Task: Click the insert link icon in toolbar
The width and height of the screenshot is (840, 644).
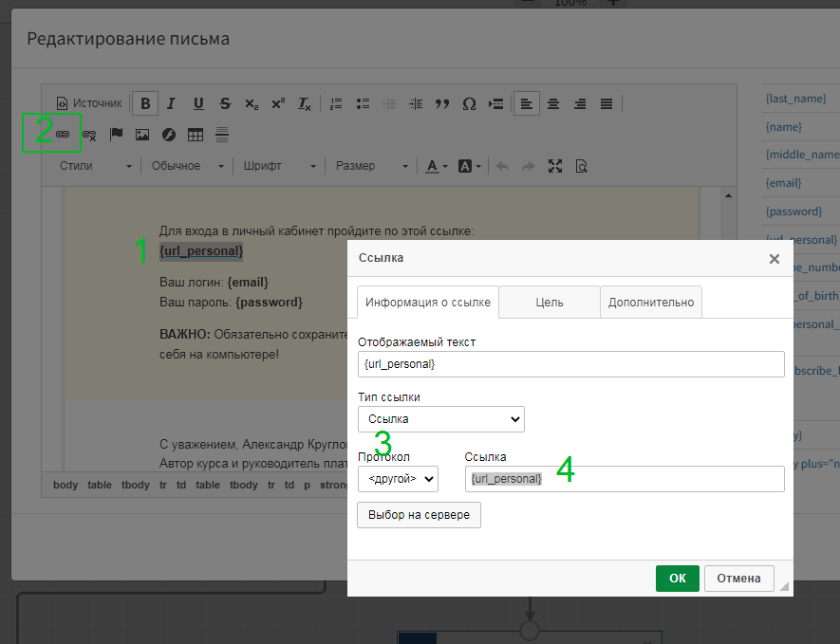Action: point(63,135)
